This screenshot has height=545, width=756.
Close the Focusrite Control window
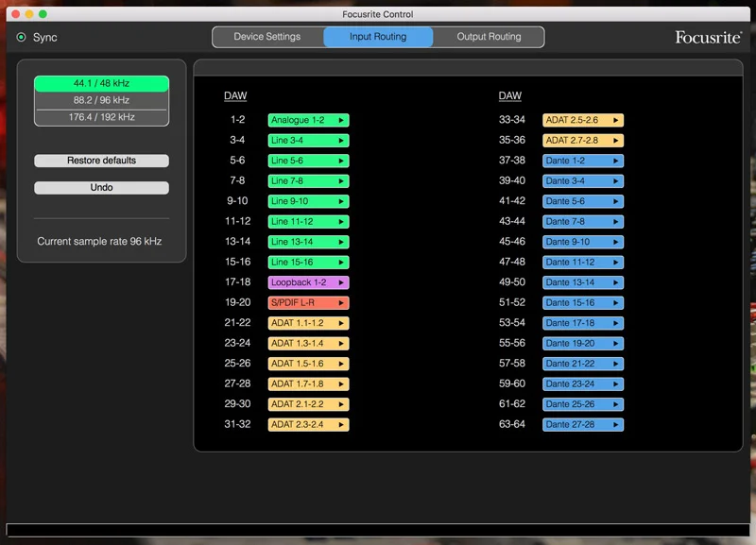pyautogui.click(x=15, y=14)
